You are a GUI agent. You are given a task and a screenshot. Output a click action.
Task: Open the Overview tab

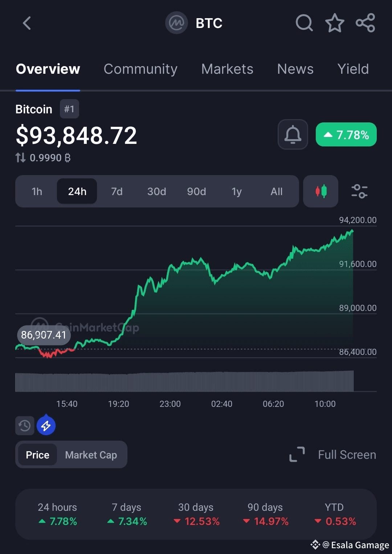point(48,69)
